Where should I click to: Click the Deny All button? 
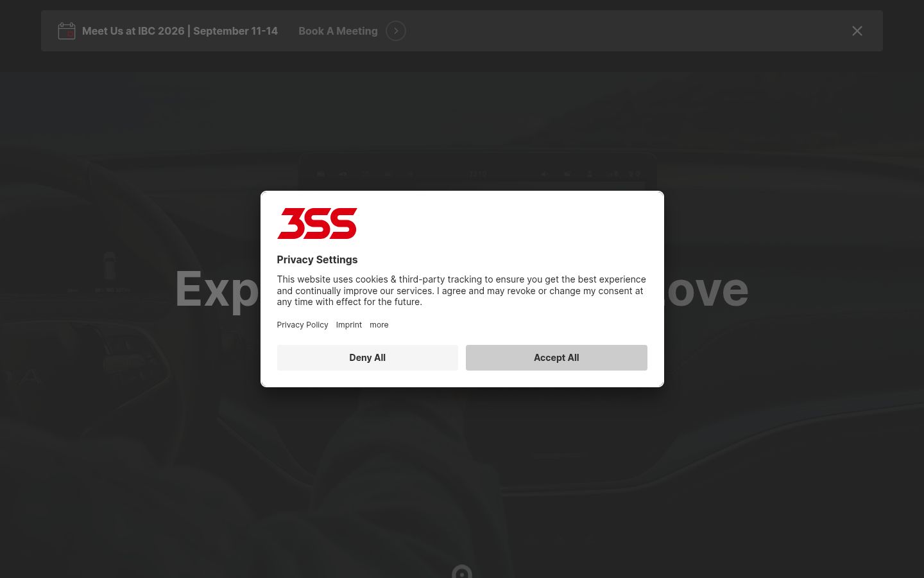368,358
